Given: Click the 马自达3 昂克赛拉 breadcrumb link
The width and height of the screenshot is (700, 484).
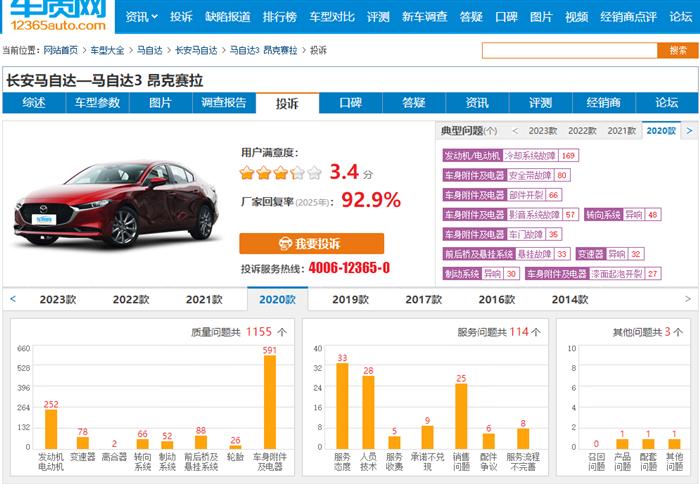Looking at the screenshot, I should point(263,50).
